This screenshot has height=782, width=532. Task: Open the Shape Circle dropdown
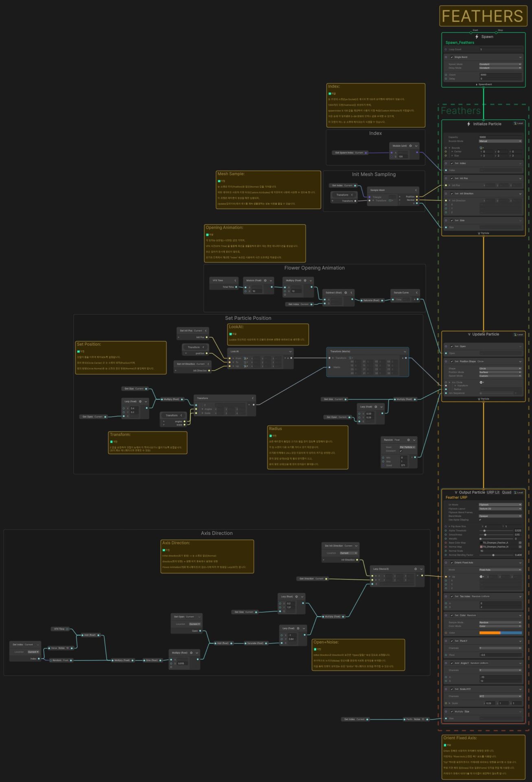coord(500,369)
